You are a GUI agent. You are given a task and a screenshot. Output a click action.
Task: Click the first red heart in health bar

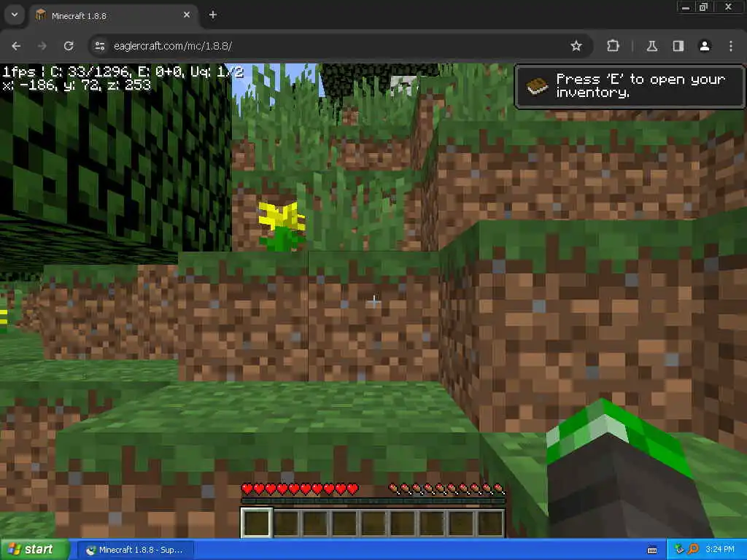pos(247,489)
